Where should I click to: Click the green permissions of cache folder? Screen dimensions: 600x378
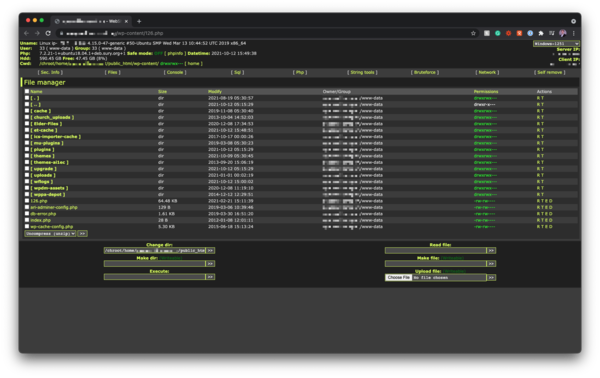pyautogui.click(x=485, y=111)
